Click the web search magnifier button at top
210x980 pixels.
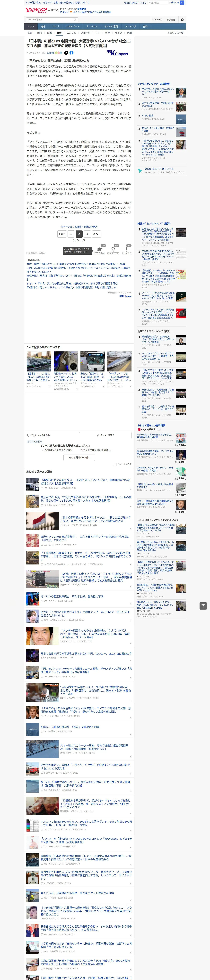tap(182, 3)
